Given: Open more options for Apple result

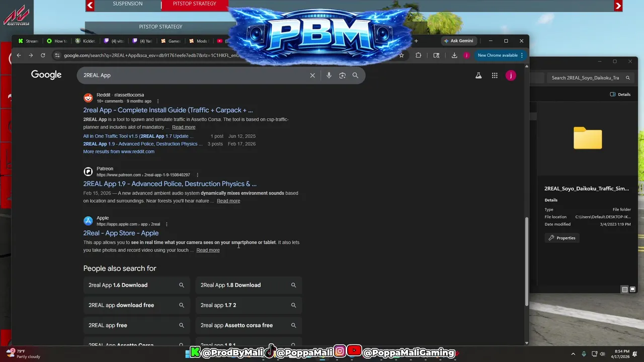Looking at the screenshot, I should [x=167, y=224].
